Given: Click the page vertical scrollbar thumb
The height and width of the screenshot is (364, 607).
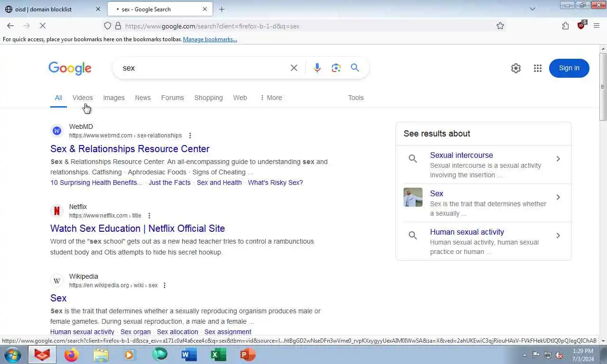Looking at the screenshot, I should click(x=603, y=86).
